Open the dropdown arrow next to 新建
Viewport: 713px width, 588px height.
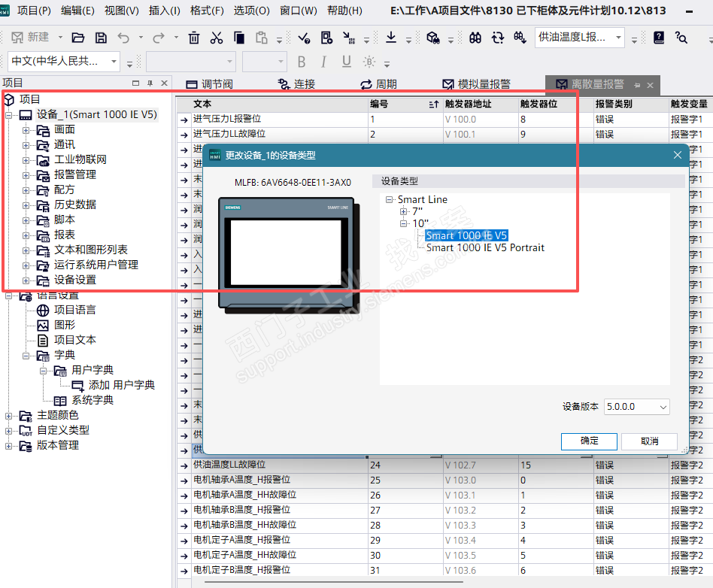60,38
